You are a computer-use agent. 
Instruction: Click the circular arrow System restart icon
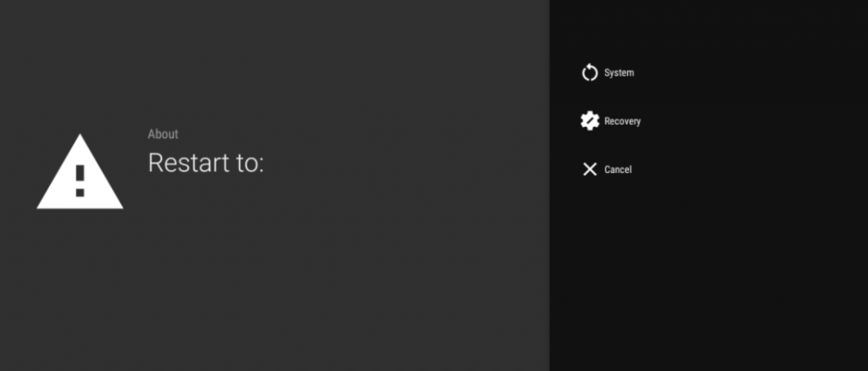click(x=590, y=73)
